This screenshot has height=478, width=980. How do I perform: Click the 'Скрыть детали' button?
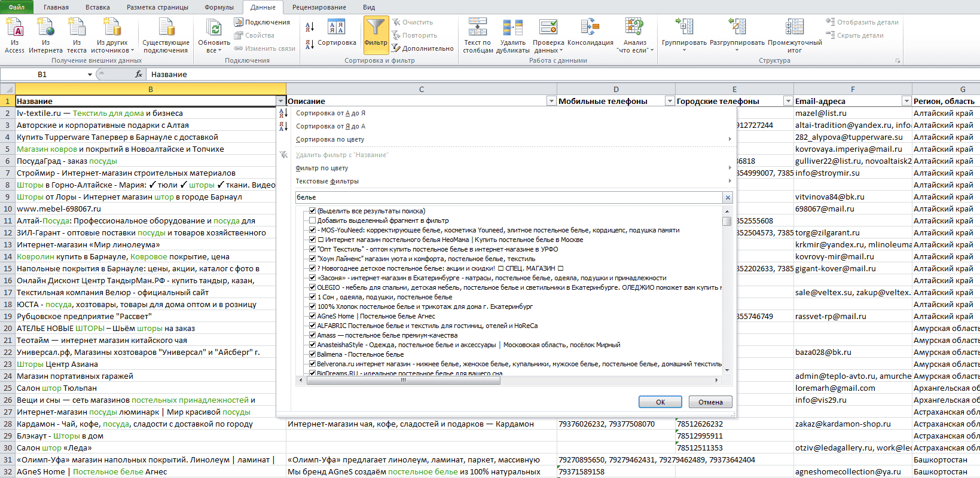[854, 35]
